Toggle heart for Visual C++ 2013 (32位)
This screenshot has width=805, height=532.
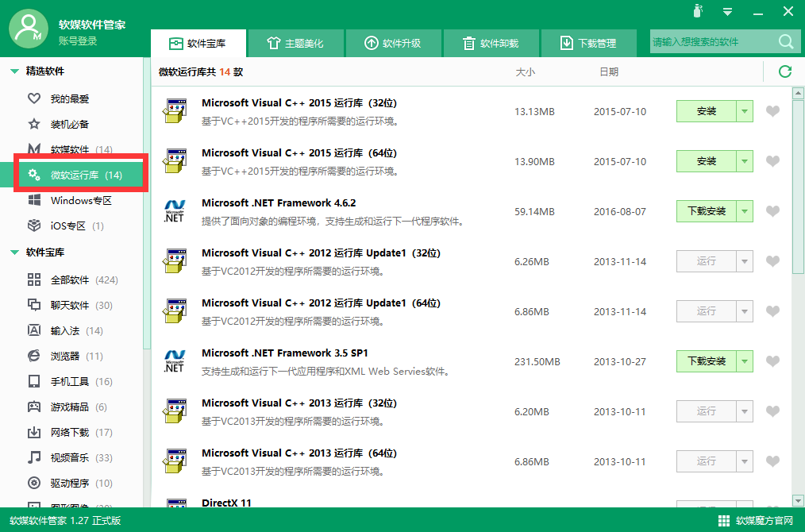(x=772, y=411)
